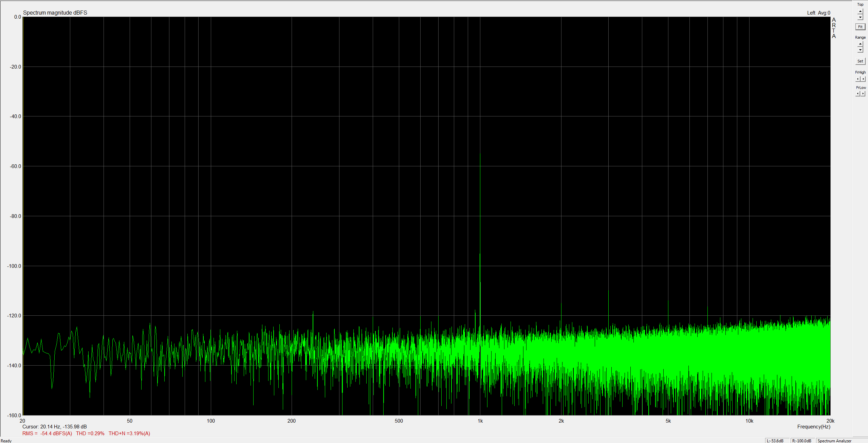
Task: Click the vertical 'ARTA' logo text
Action: click(x=834, y=28)
